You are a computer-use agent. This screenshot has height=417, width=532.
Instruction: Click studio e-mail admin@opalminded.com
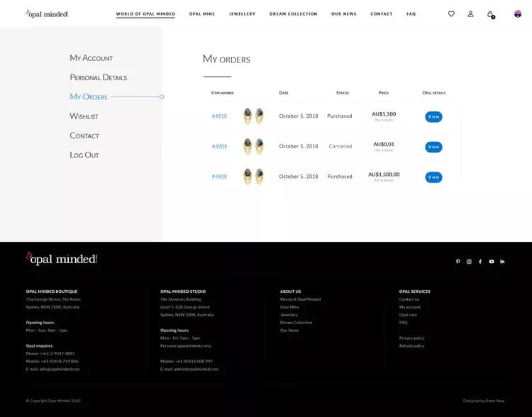[x=196, y=369]
